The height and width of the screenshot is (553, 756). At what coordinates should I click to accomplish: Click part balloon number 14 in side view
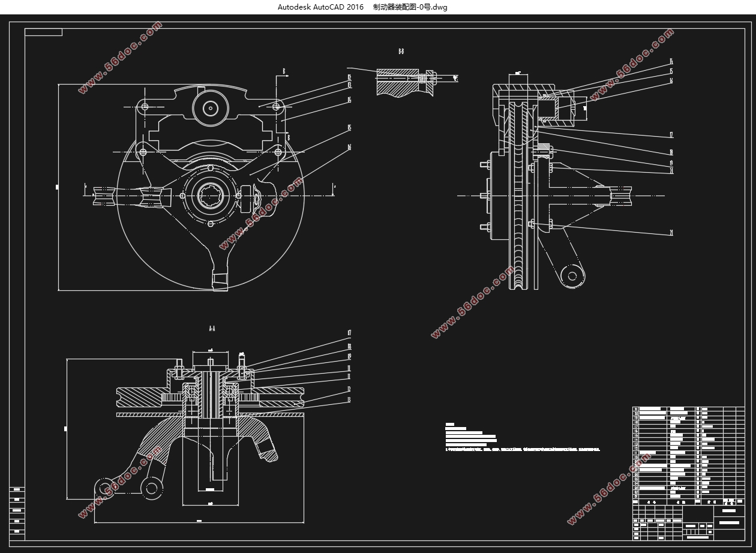point(671,62)
